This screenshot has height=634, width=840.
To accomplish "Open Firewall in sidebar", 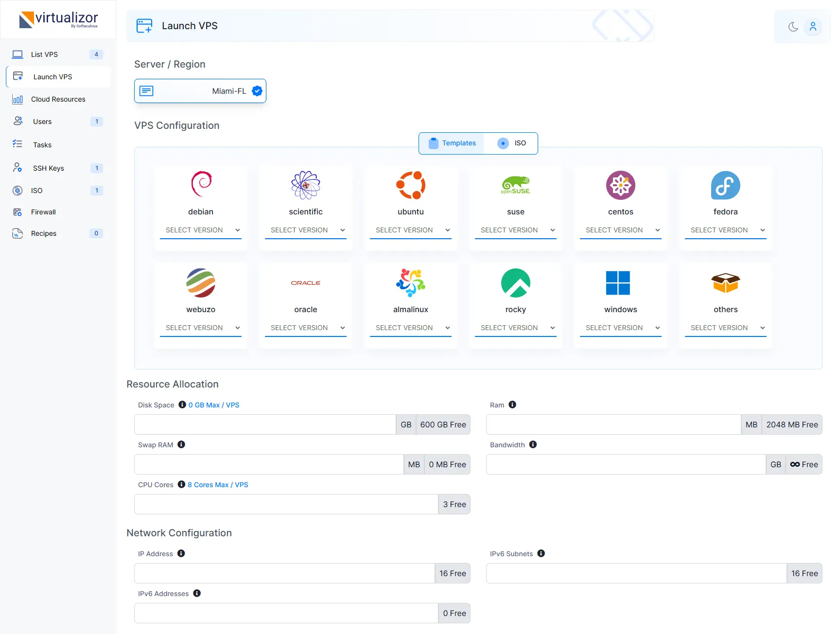I will [x=58, y=212].
